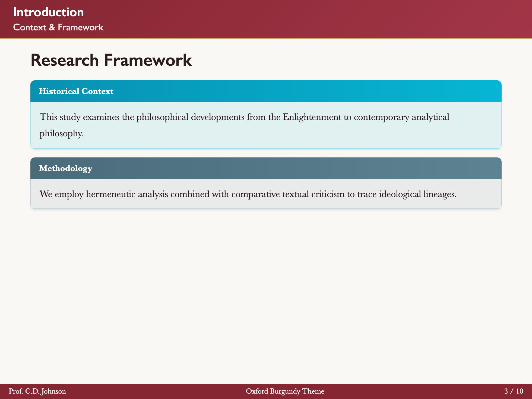Screen dimensions: 532x399
Task: Click the word contemporary in the Historical Context text
Action: pyautogui.click(x=382, y=117)
